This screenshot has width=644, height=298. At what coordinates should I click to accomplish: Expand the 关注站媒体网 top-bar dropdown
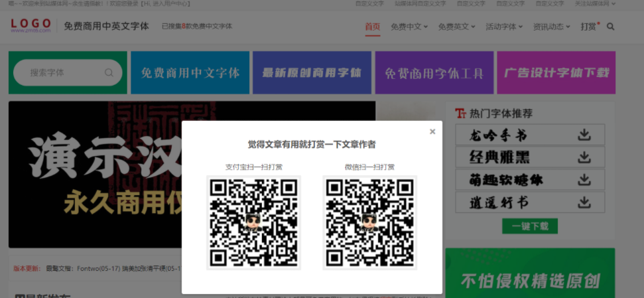(595, 4)
